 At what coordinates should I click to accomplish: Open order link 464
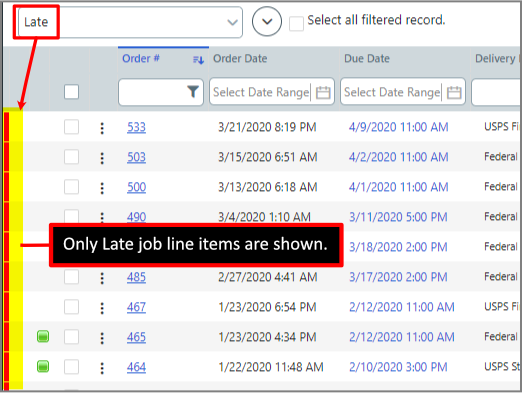click(x=136, y=367)
